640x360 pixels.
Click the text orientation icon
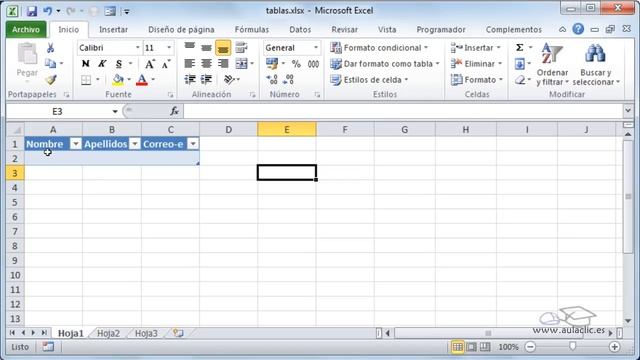pos(229,80)
